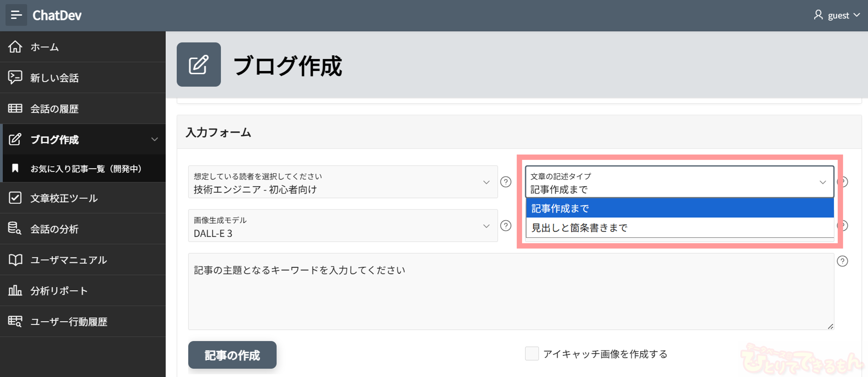Click the bookmark icon for お気に入り記事一覧

15,168
